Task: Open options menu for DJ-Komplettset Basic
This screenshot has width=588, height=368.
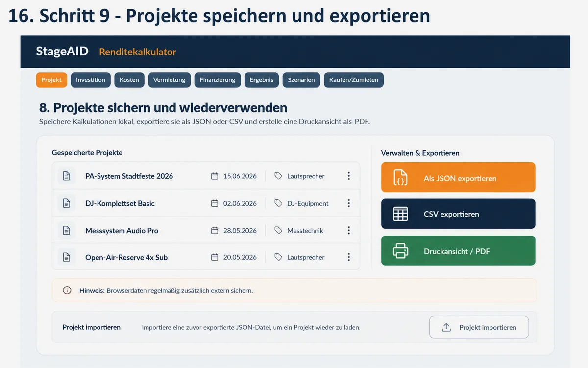Action: [349, 203]
